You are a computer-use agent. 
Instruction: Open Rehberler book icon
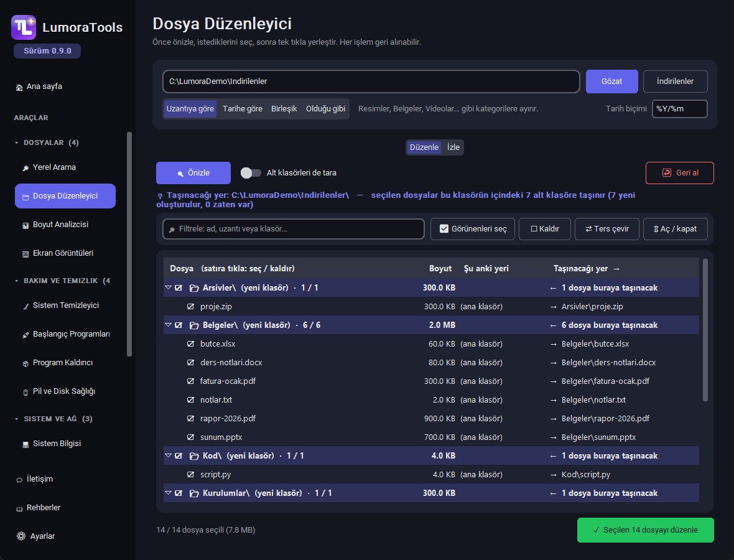point(19,508)
